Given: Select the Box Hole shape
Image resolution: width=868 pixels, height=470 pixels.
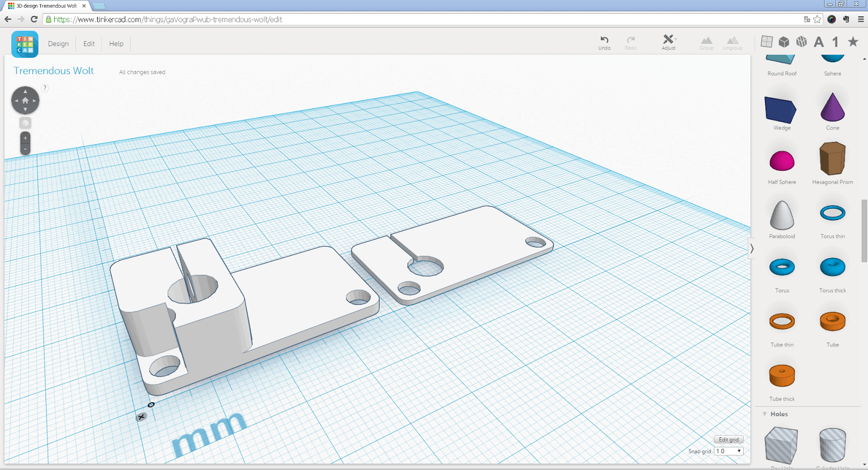Looking at the screenshot, I should tap(781, 445).
